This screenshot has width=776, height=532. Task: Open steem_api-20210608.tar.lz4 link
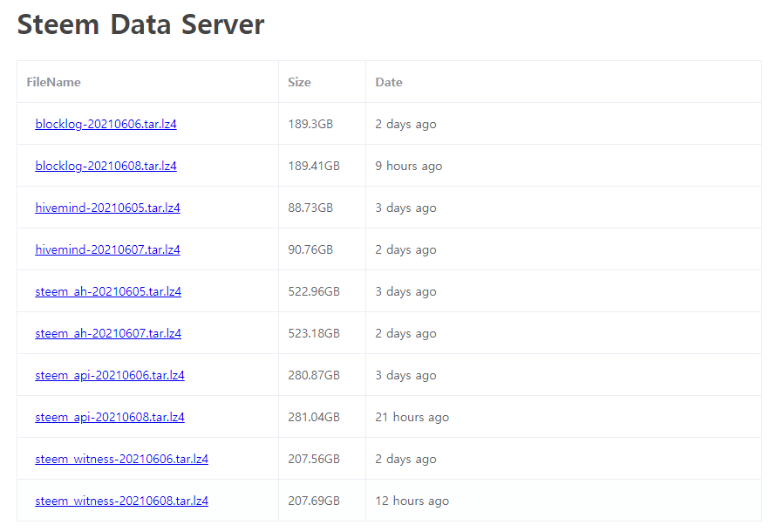[x=110, y=417]
